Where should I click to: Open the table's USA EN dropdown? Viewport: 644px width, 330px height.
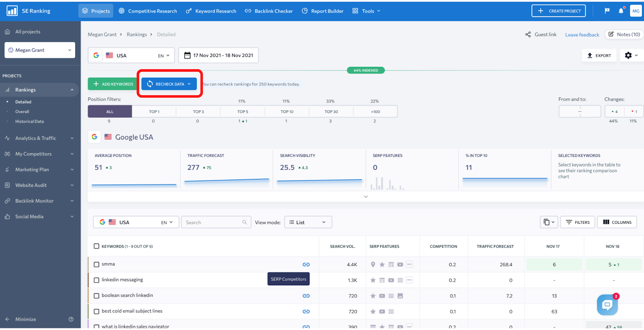point(136,222)
